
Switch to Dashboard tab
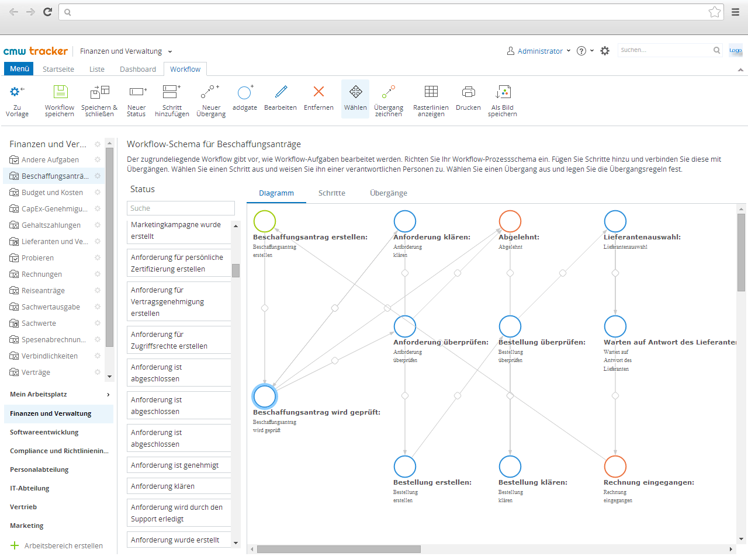click(138, 69)
